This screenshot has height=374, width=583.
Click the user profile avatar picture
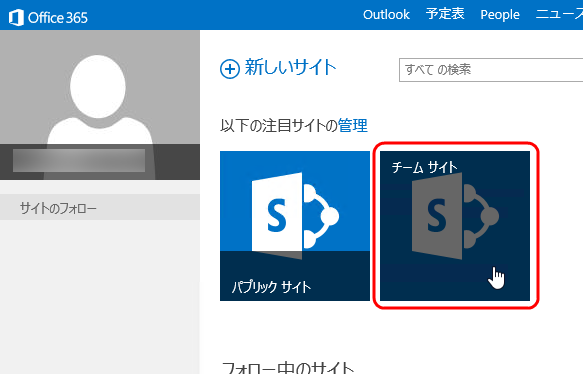tap(100, 105)
